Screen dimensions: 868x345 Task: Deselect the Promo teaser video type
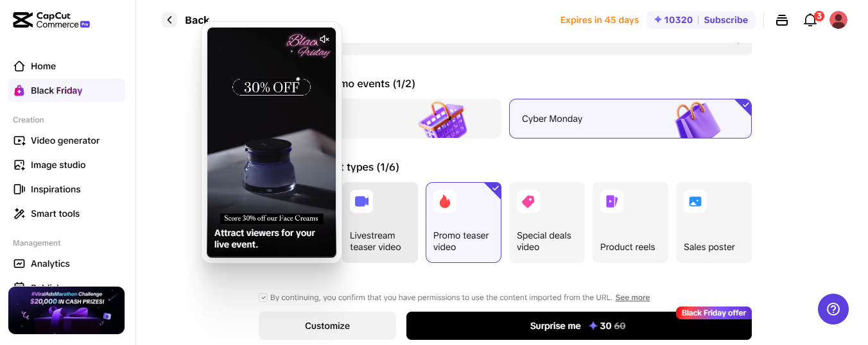pyautogui.click(x=464, y=223)
